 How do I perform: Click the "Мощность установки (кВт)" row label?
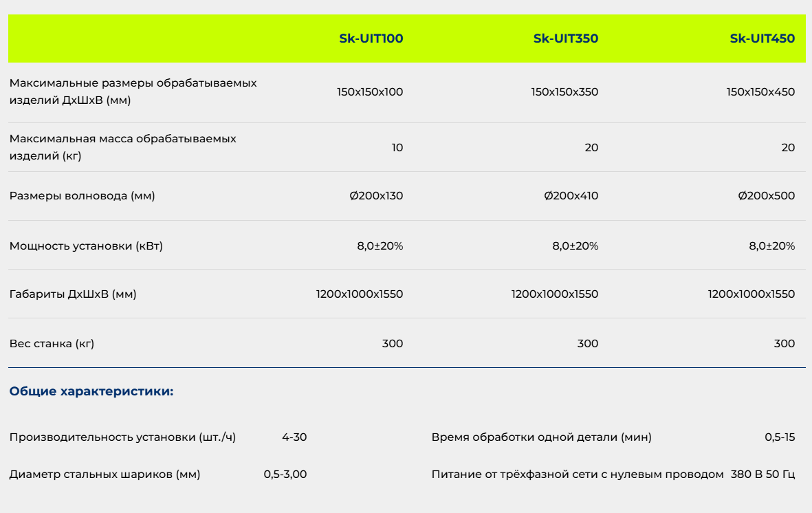click(x=86, y=245)
